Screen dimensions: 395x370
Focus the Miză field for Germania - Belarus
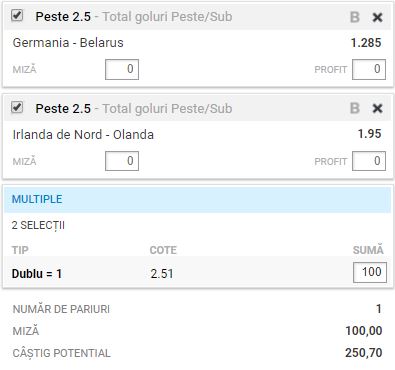122,69
